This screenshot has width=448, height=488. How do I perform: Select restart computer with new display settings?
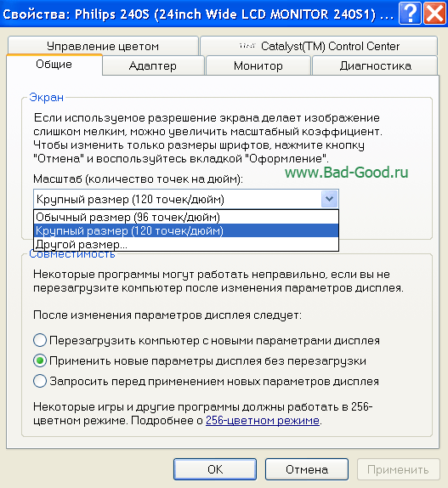[x=40, y=340]
